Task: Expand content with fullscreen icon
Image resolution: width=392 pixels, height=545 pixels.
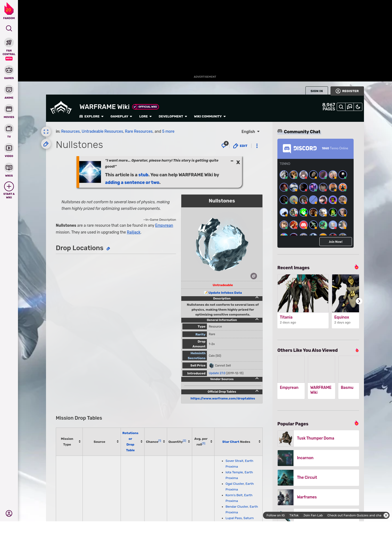Action: point(46,132)
